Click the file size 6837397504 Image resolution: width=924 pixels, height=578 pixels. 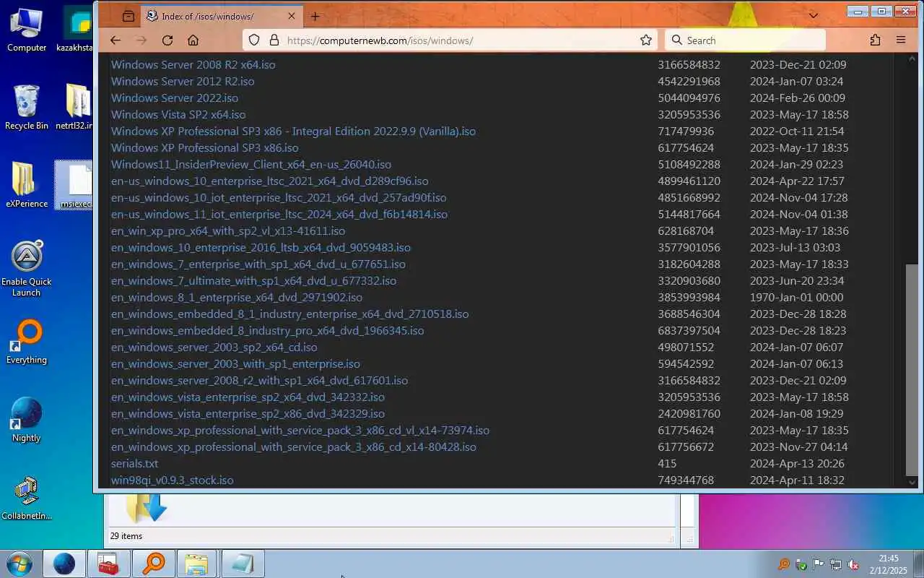(x=689, y=330)
